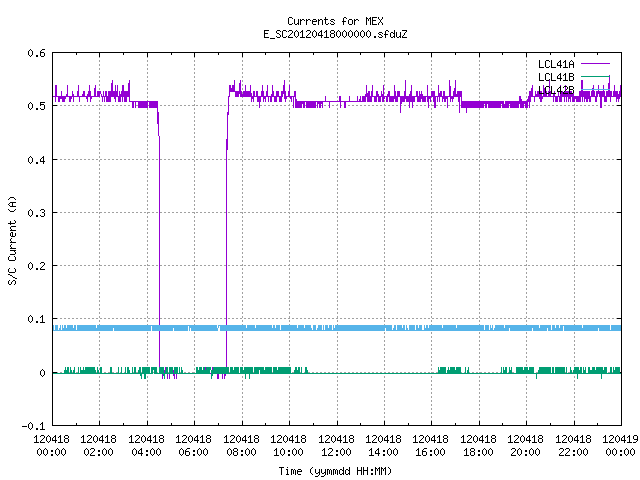Click the 120418 06:00 x-axis tick label
Screen dimensions: 640x480
point(193,446)
